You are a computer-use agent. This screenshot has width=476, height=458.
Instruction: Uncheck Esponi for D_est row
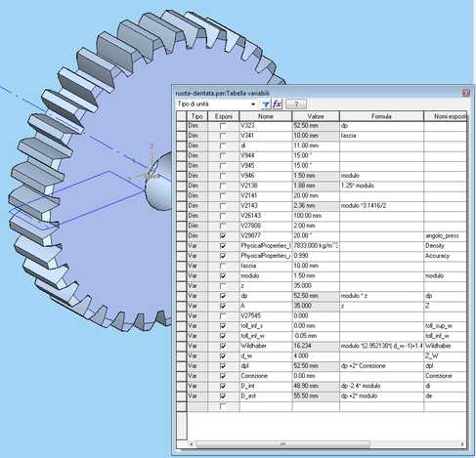click(x=223, y=396)
